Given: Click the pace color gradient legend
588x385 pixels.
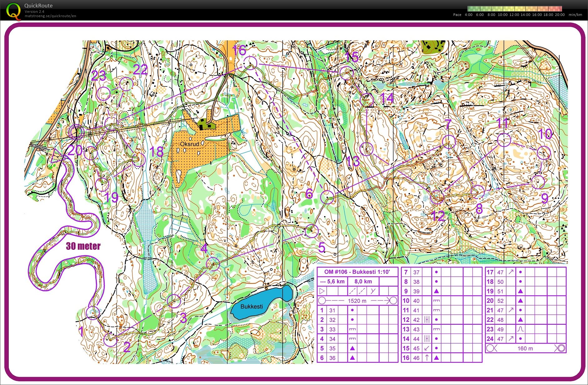Looking at the screenshot, I should pyautogui.click(x=515, y=9).
